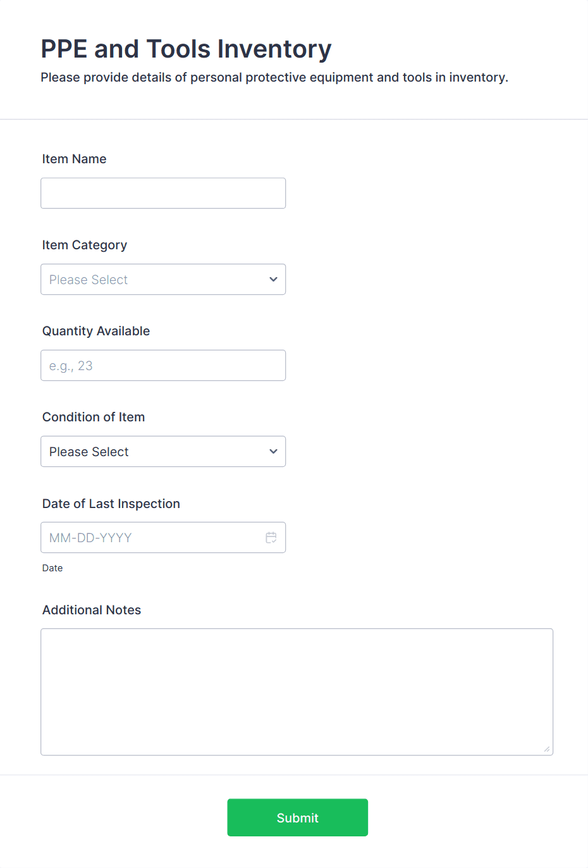Focus the Quantity Available input
Viewport: 588px width, 868px height.
(163, 365)
